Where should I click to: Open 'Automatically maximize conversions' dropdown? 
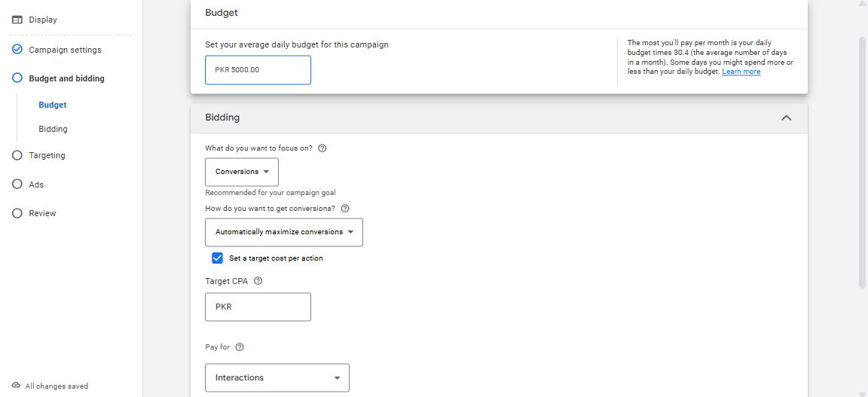[284, 232]
